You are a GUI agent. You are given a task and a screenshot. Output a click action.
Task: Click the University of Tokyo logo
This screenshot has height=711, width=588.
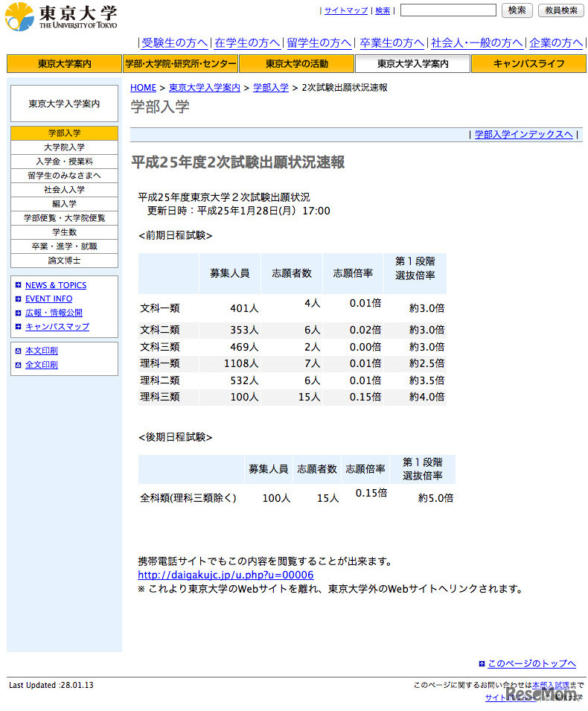tap(61, 17)
